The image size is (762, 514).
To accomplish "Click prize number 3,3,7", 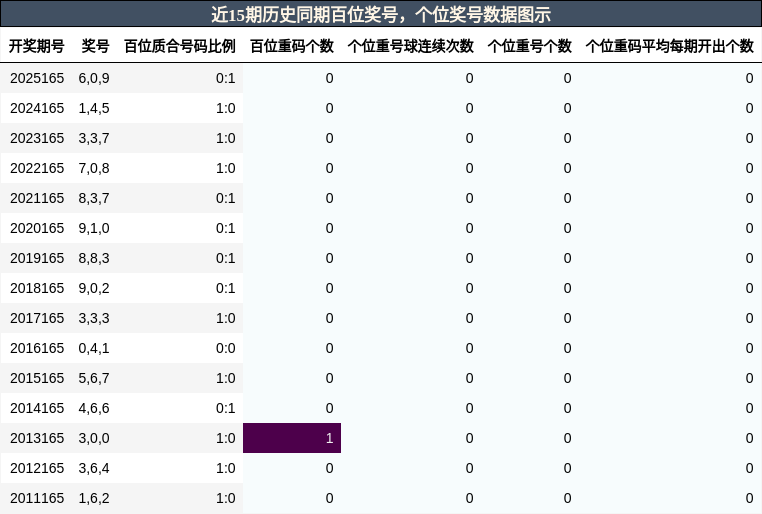I will coord(94,138).
